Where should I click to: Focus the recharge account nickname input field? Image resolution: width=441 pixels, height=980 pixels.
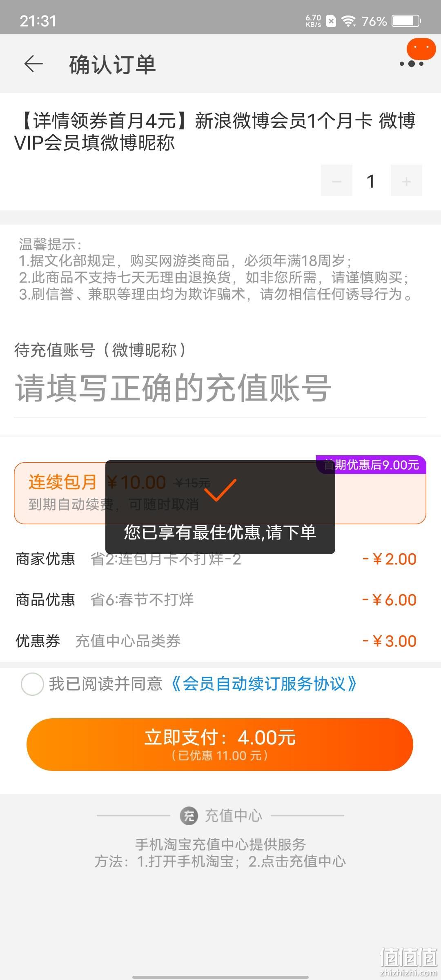click(220, 388)
